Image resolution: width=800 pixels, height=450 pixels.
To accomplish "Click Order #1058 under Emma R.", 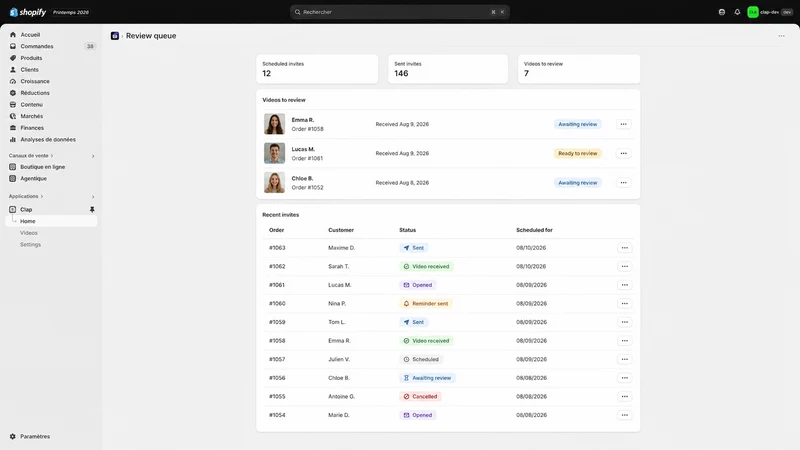I will tap(307, 129).
